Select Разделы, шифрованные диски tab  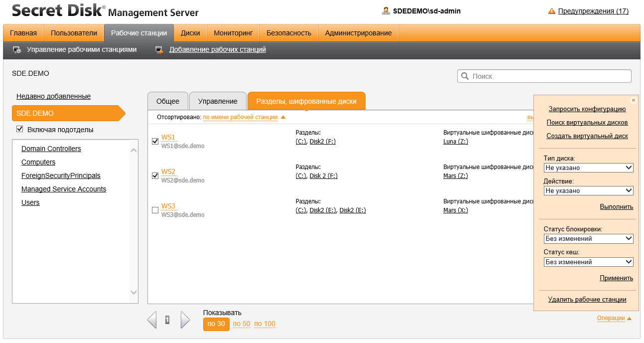tap(306, 101)
